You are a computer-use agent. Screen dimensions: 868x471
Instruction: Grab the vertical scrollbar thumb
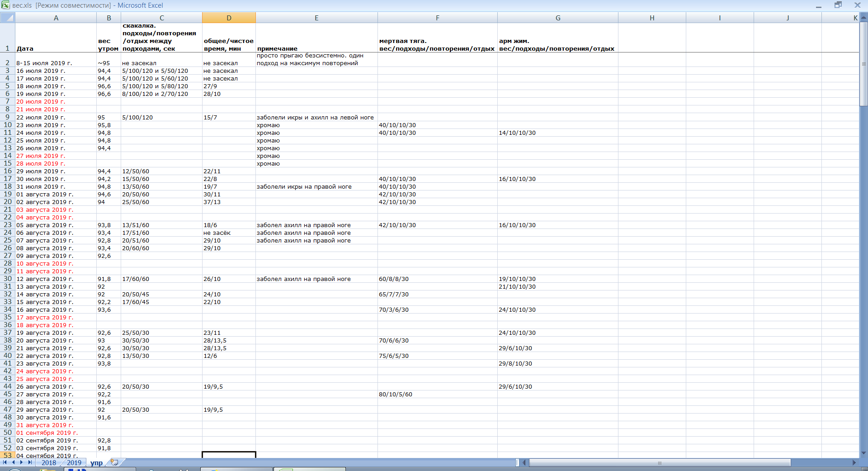click(x=863, y=64)
